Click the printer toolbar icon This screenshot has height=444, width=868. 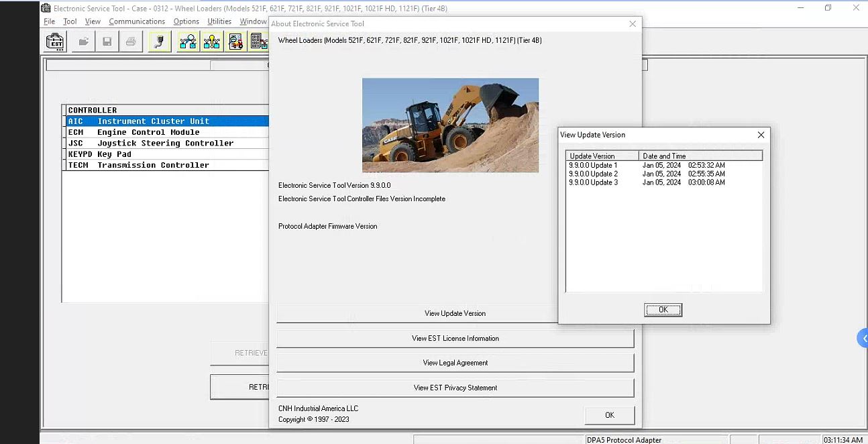click(131, 42)
